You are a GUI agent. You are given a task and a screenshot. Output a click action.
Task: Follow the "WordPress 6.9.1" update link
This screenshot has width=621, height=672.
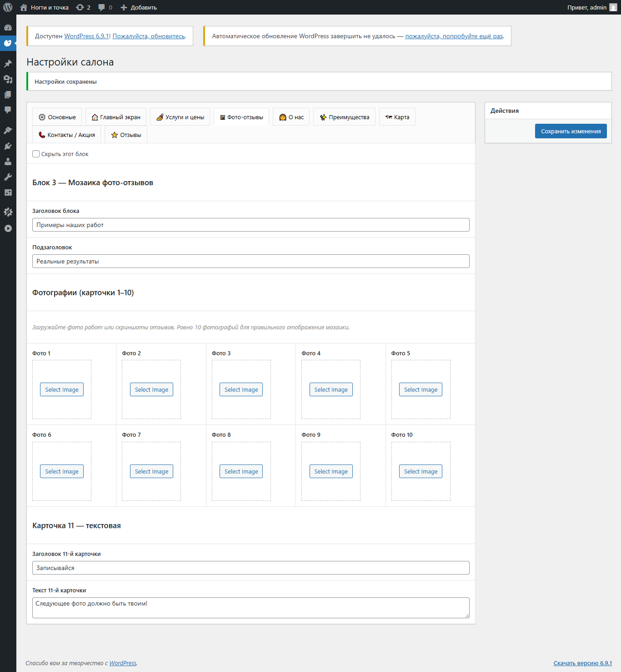pyautogui.click(x=86, y=36)
